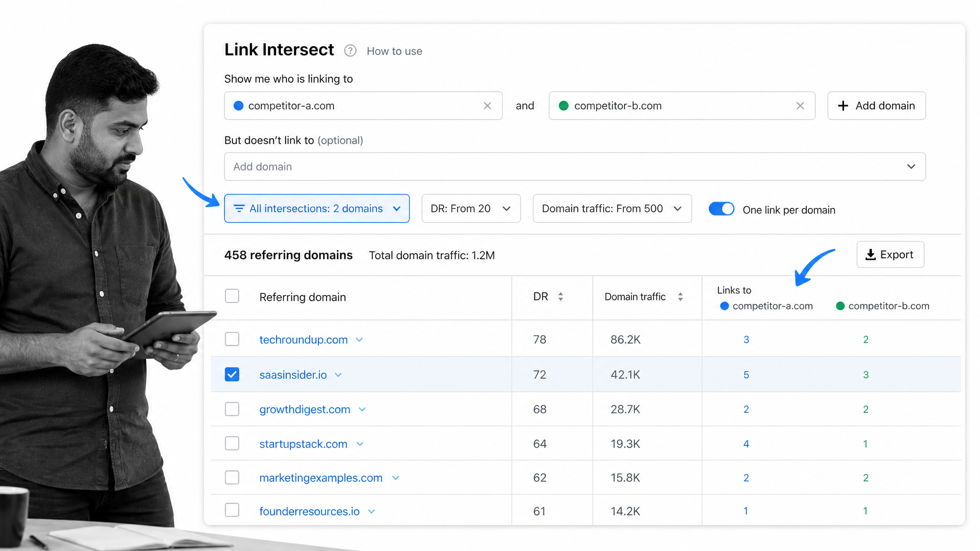The height and width of the screenshot is (551, 980).
Task: Click the blue 2 links count for growthdigest.com
Action: click(x=746, y=409)
